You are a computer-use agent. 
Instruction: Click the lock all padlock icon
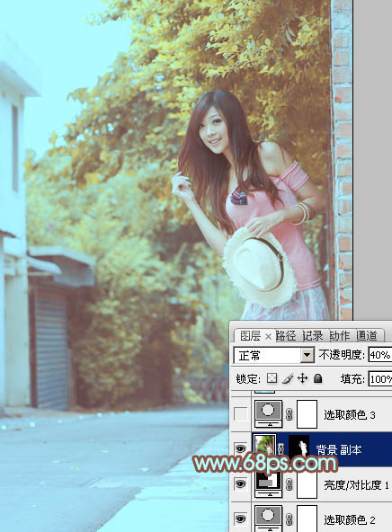click(x=318, y=378)
